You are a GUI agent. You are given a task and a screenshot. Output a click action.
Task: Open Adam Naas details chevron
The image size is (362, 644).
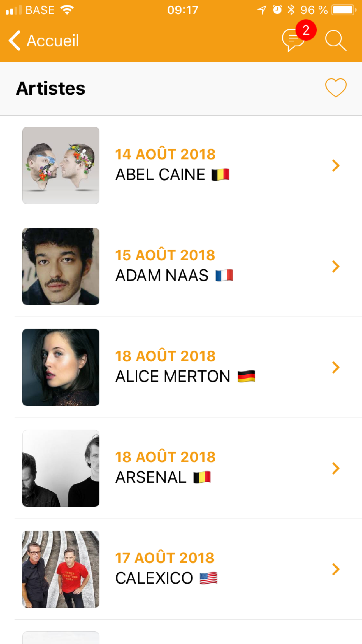[x=335, y=266]
